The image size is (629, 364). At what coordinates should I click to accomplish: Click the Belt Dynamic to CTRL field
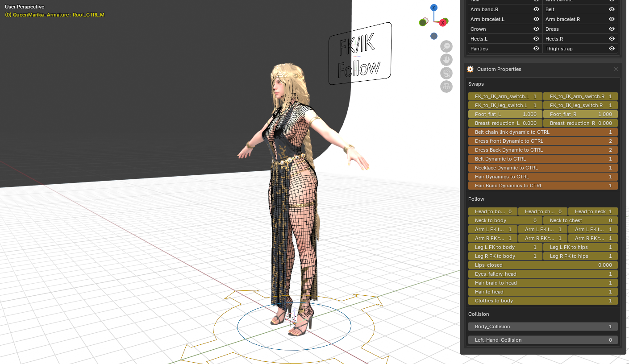(x=543, y=159)
